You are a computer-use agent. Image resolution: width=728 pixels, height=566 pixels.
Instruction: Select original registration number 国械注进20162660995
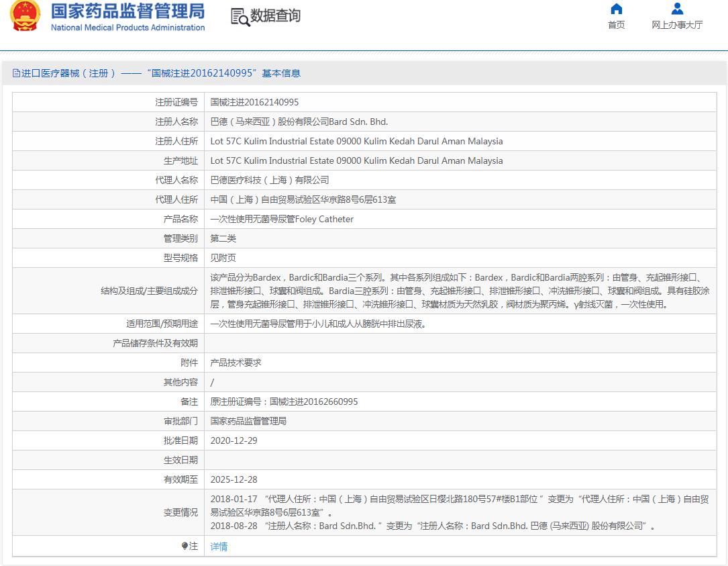[x=314, y=402]
